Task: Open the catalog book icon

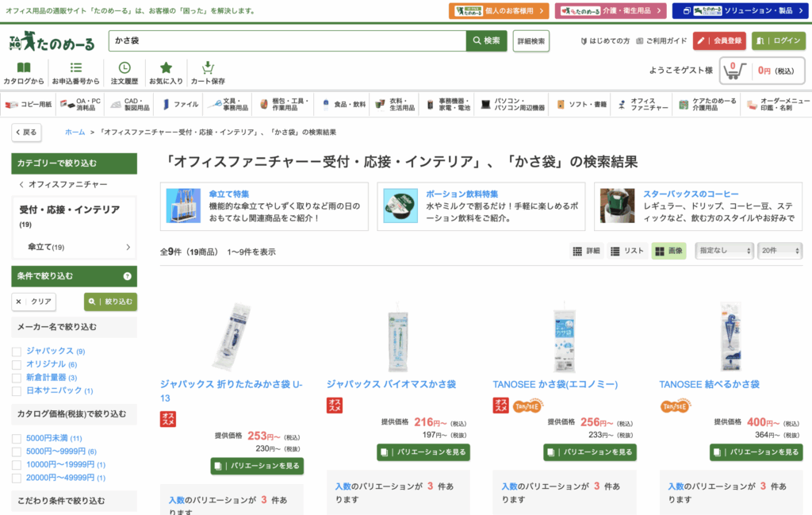Action: click(x=24, y=68)
